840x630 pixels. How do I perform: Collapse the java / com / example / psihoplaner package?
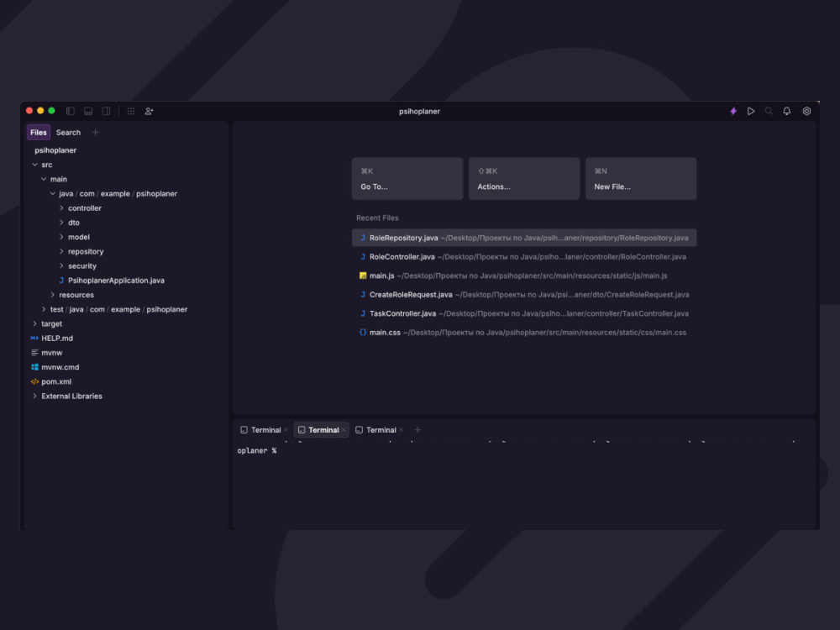[x=52, y=193]
